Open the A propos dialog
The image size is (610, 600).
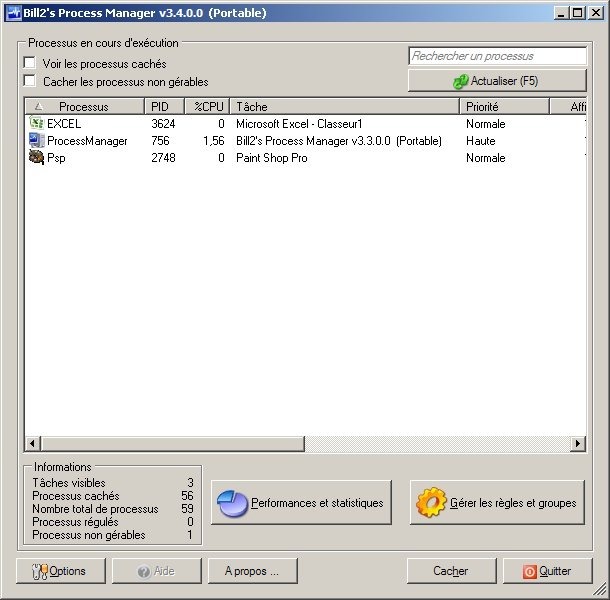click(x=253, y=571)
